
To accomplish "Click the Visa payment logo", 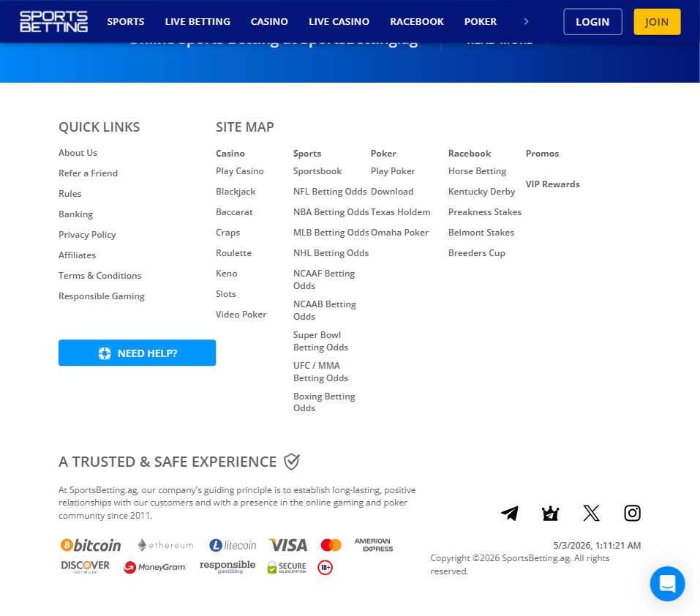I will (x=288, y=545).
